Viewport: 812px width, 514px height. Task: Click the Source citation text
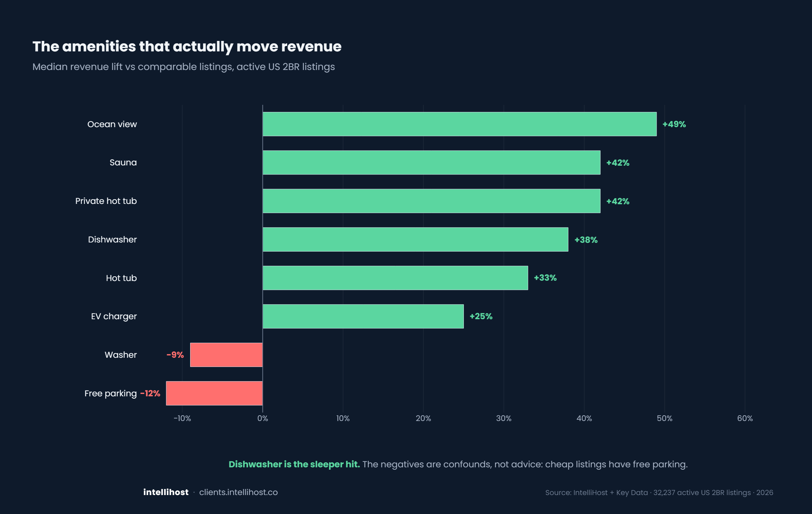(659, 493)
